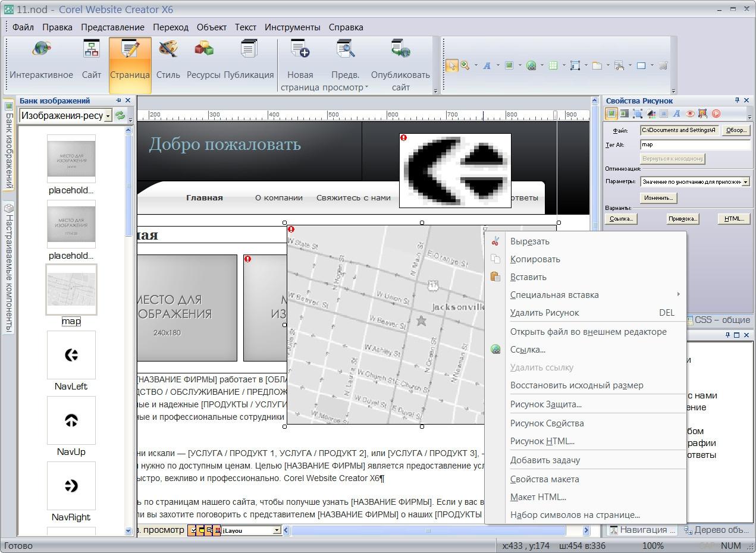
Task: Pin the Свойства Рисунок panel
Action: coord(737,100)
